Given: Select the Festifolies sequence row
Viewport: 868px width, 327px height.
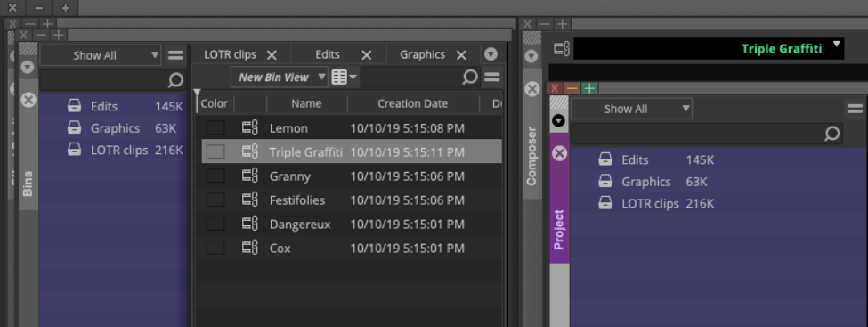Looking at the screenshot, I should [x=352, y=200].
